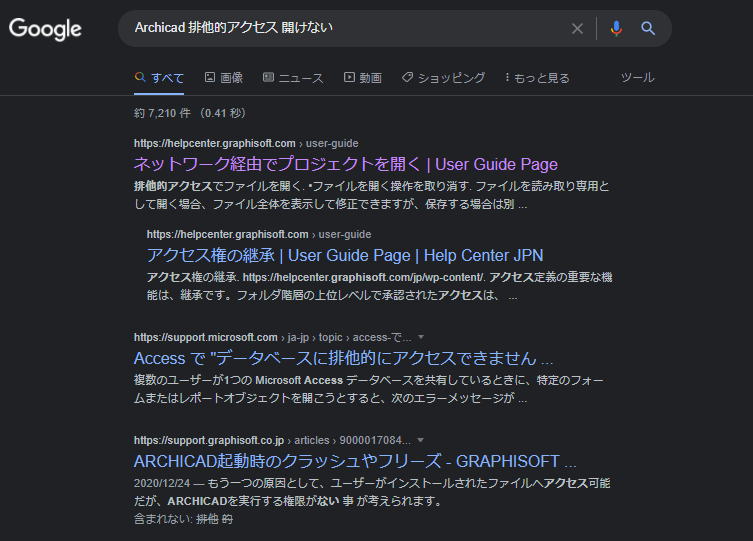Click indented helpcenter.graphisoft.com user-guide URL
This screenshot has width=753, height=541.
[259, 234]
